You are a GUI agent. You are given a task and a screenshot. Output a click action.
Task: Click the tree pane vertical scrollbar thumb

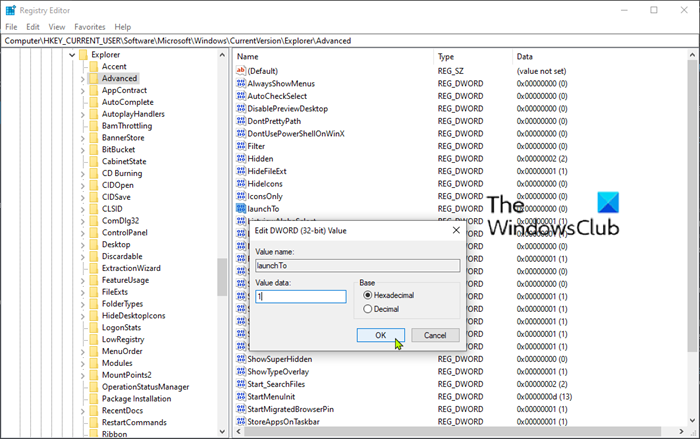[222, 277]
